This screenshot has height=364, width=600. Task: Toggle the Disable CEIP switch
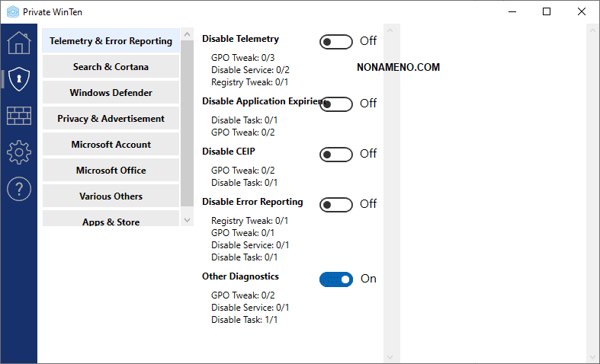click(336, 154)
